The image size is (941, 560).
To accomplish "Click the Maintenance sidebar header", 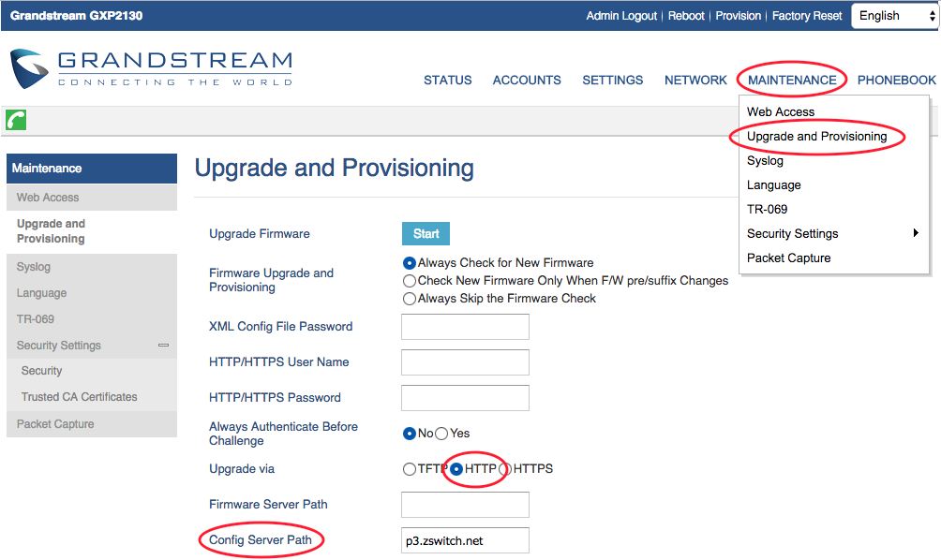I will point(92,169).
